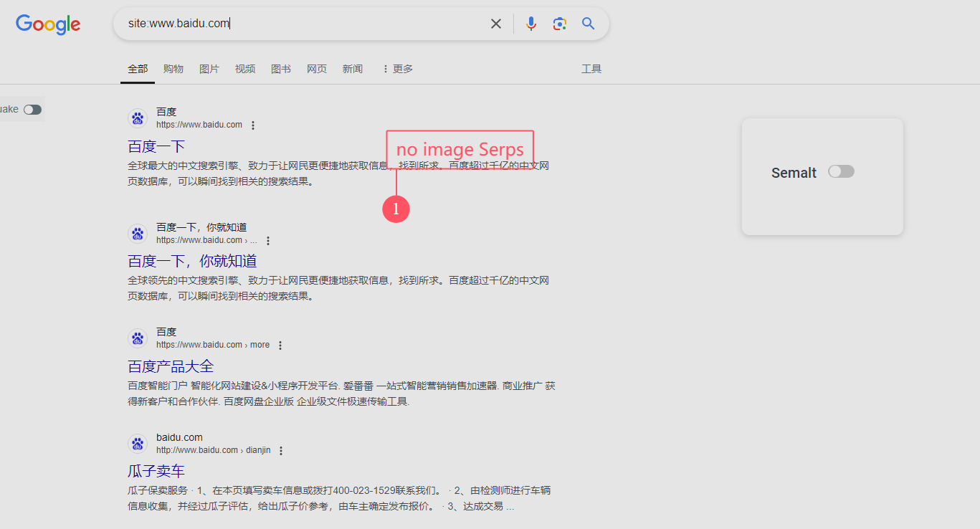Clear the search box with X icon
This screenshot has height=529, width=980.
496,24
